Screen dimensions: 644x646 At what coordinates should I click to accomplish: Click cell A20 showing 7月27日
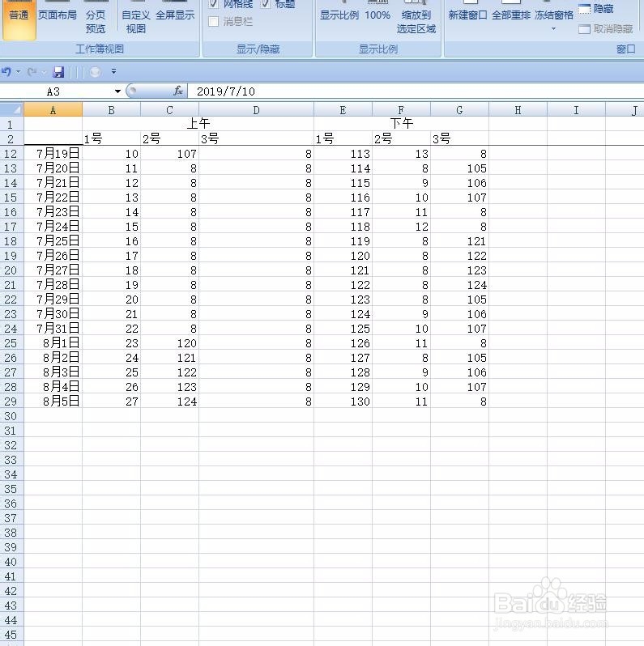pos(53,270)
